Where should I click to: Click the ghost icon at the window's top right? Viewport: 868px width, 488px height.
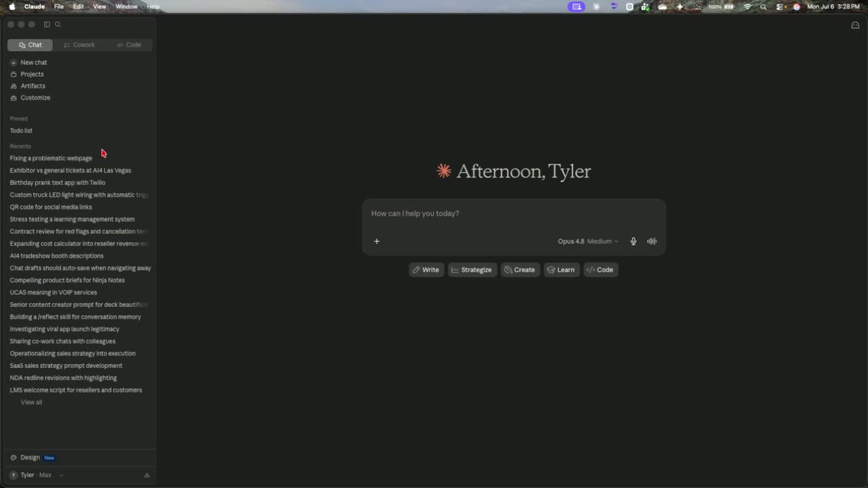pyautogui.click(x=855, y=25)
